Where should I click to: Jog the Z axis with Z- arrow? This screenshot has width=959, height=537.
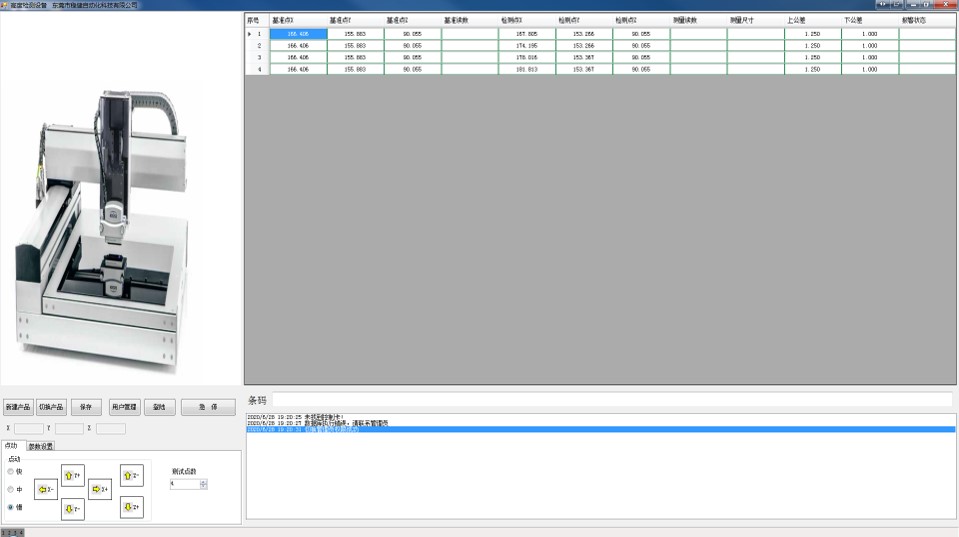[x=131, y=476]
